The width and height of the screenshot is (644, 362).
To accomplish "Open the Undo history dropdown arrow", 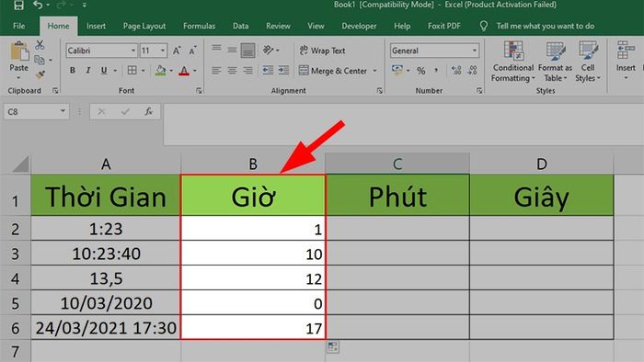I will [x=48, y=5].
